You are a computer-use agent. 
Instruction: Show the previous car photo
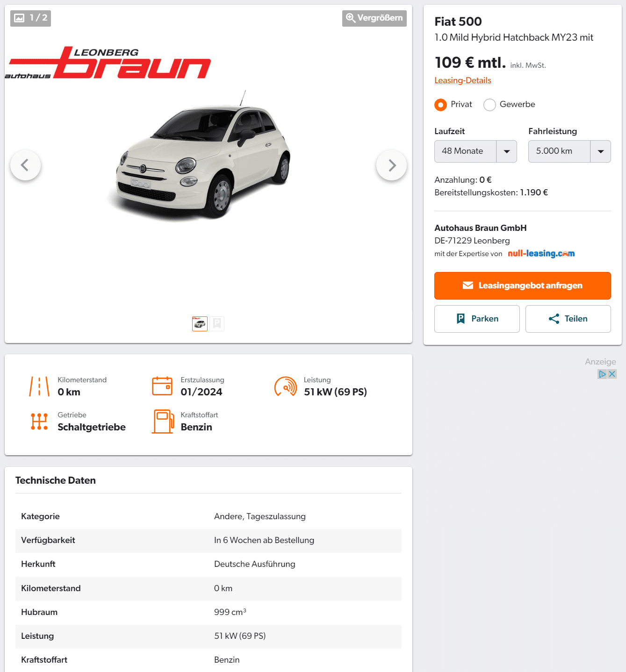click(25, 165)
